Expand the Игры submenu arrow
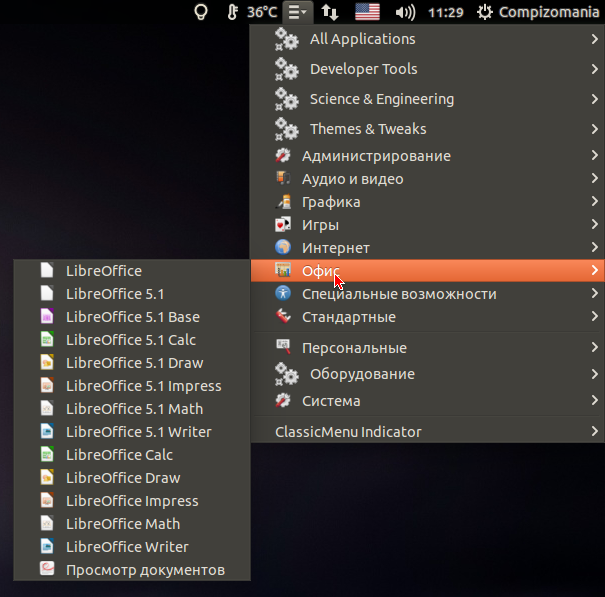Viewport: 605px width, 597px height. point(595,224)
